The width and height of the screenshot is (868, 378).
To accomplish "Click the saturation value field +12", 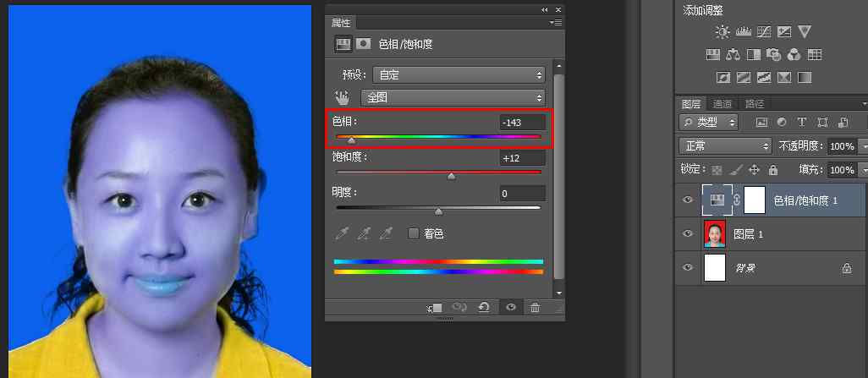I will 522,158.
